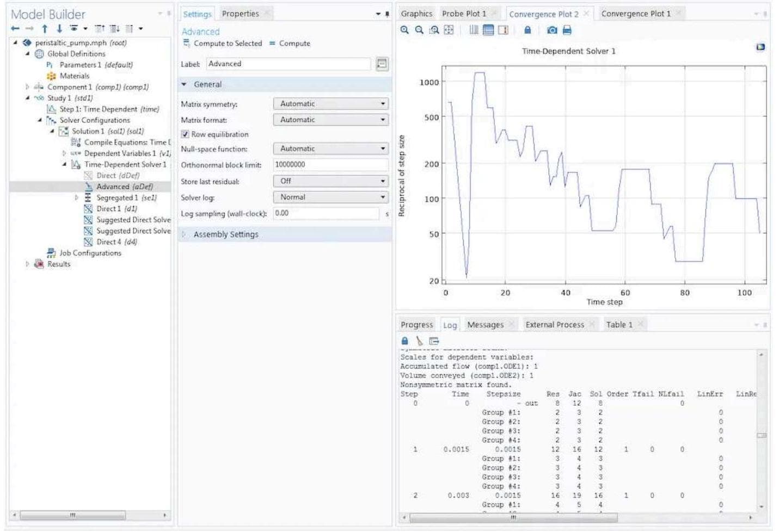The width and height of the screenshot is (779, 532).
Task: Go back with Model Builder left arrow
Action: tap(15, 29)
